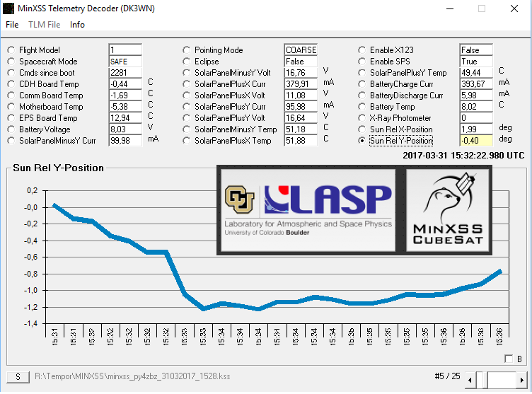The image size is (532, 394).
Task: Click the Flight Model value field
Action: [125, 50]
